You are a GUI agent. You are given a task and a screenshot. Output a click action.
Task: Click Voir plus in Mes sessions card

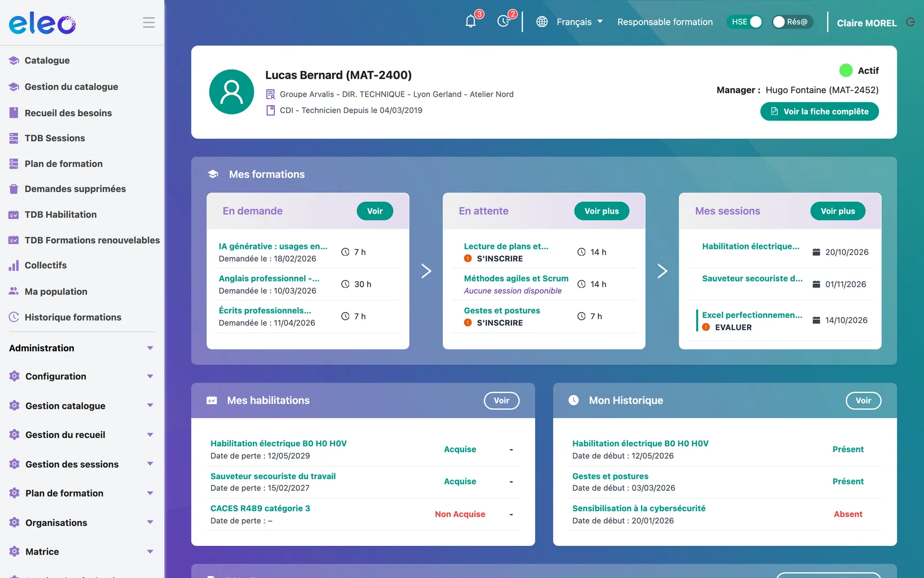838,211
